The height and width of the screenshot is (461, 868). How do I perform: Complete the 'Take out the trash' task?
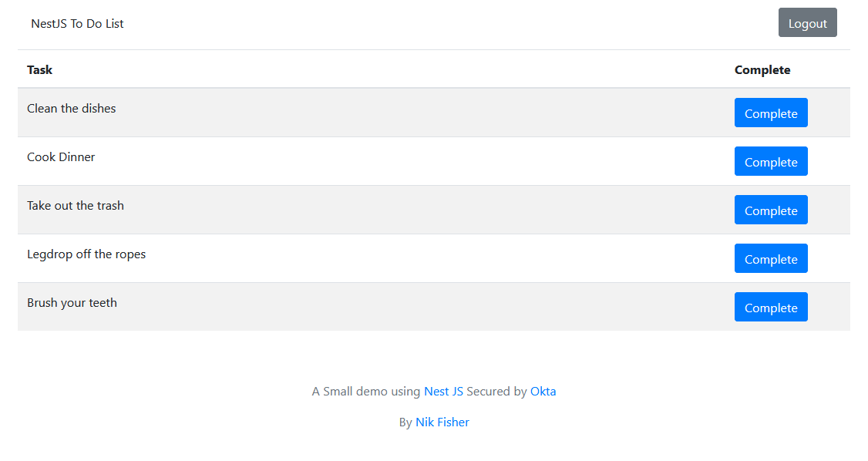[771, 210]
